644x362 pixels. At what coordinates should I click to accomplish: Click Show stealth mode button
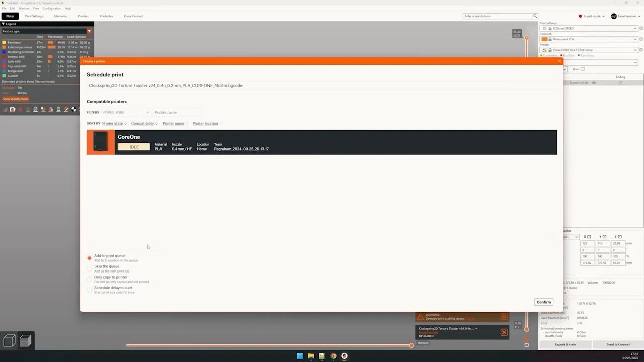(x=16, y=99)
